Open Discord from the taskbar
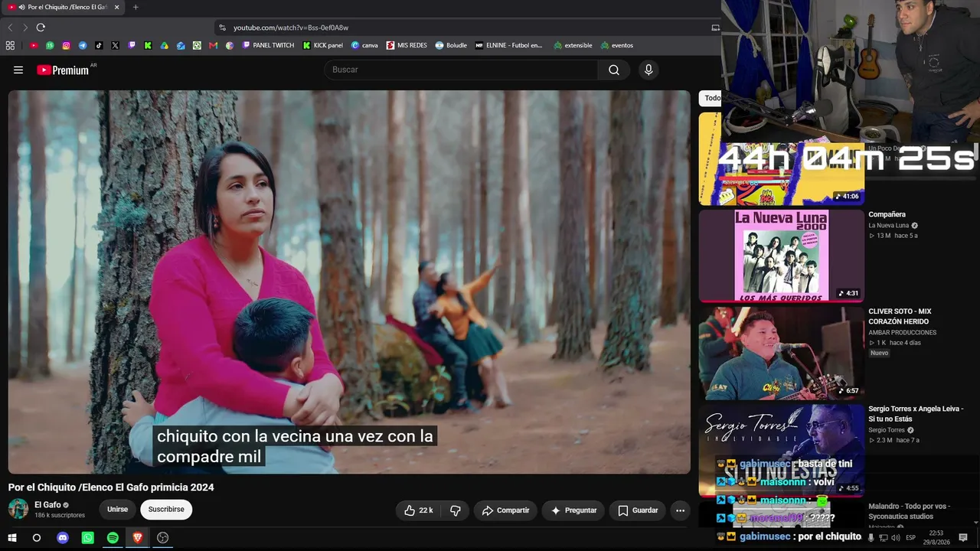This screenshot has width=980, height=551. click(x=63, y=538)
